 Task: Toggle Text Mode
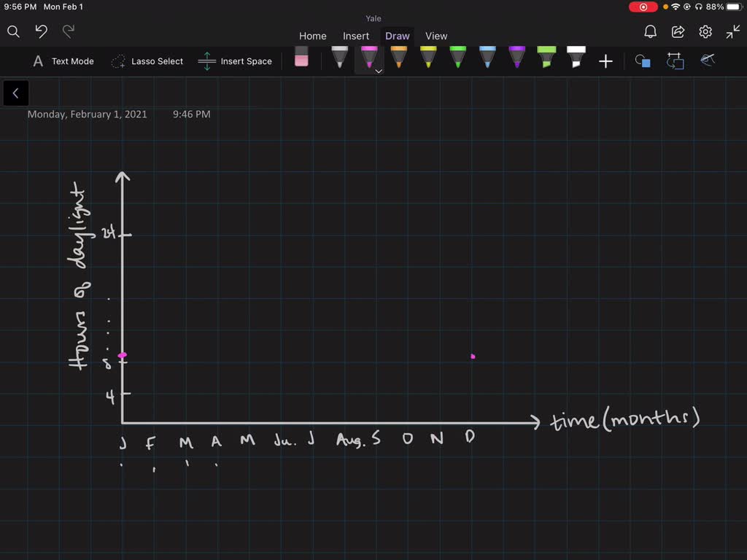point(63,61)
